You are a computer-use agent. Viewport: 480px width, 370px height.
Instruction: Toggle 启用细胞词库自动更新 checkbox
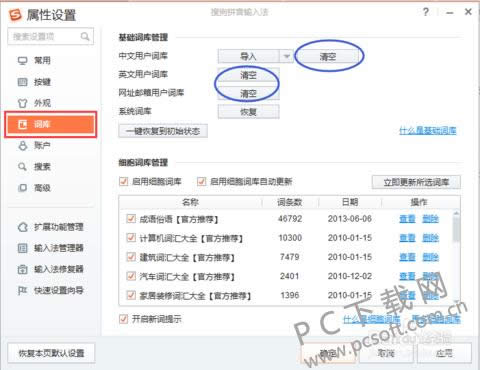pos(201,182)
